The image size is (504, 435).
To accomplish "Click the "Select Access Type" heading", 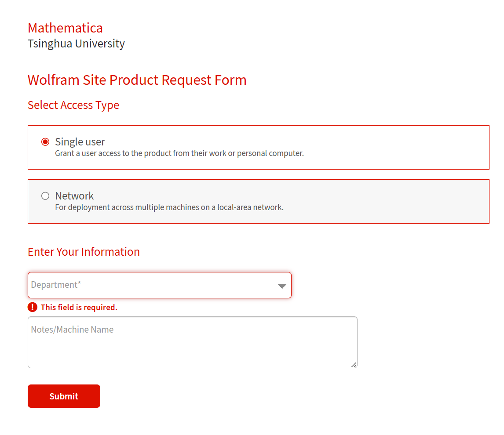I will (x=73, y=105).
